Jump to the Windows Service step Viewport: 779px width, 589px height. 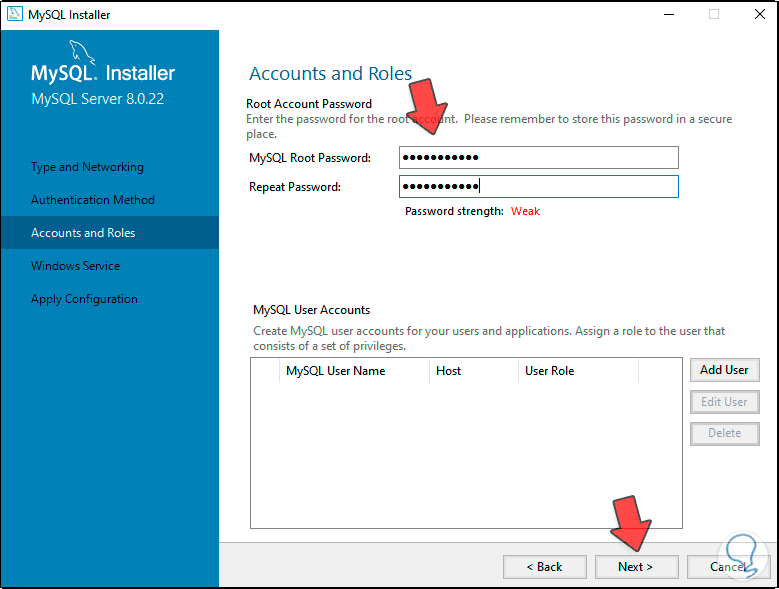(75, 266)
